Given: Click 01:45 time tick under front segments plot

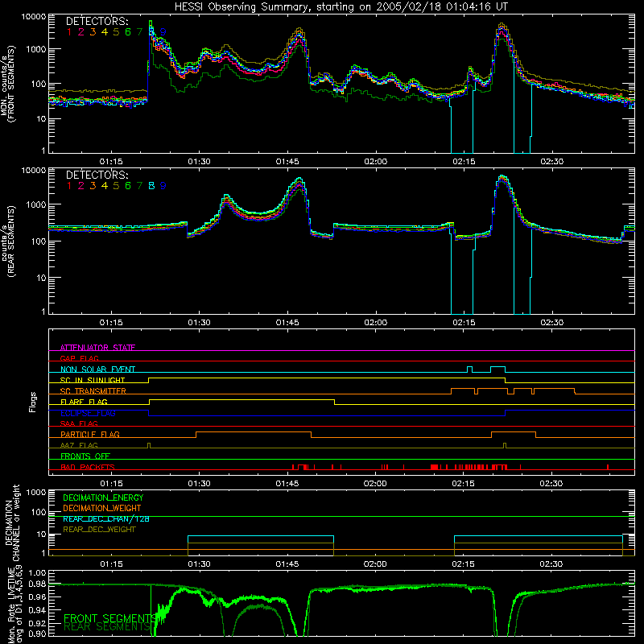Looking at the screenshot, I should [x=287, y=162].
